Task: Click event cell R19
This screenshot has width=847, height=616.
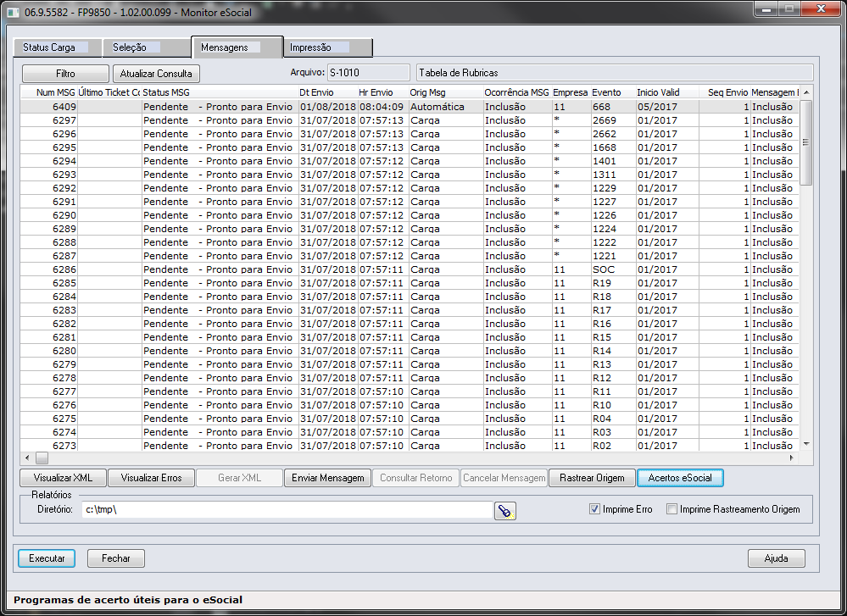Action: [614, 283]
